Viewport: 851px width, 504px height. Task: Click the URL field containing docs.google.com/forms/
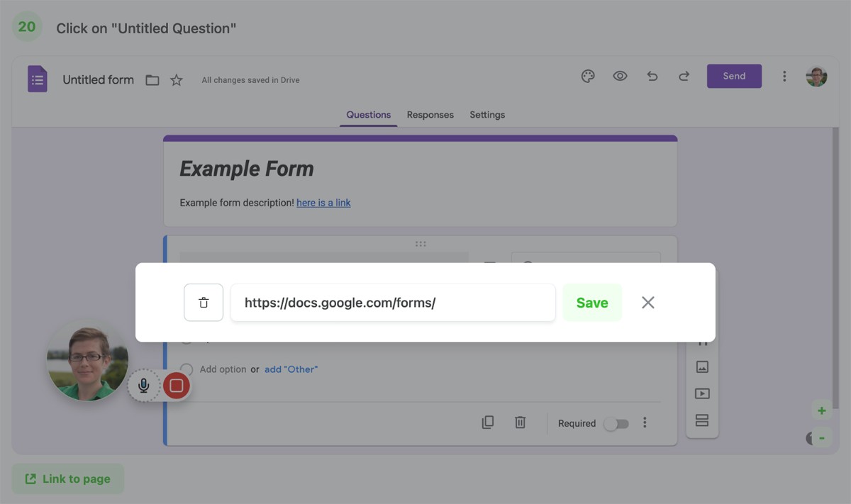pyautogui.click(x=393, y=303)
